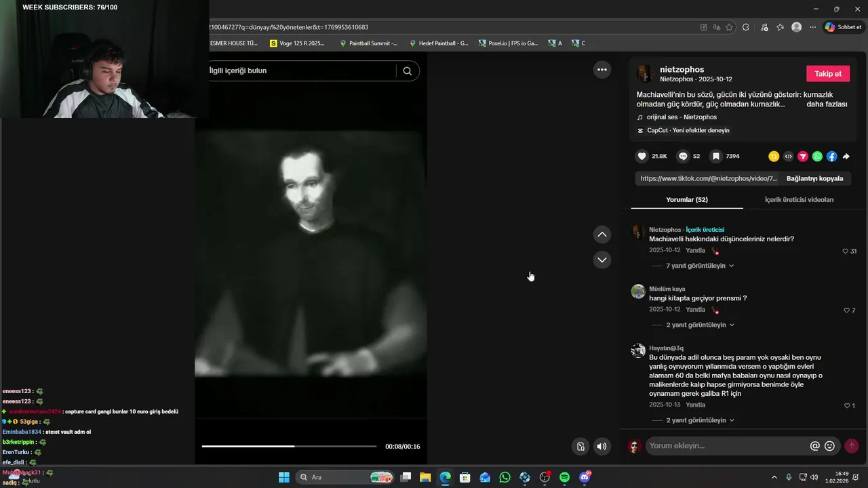This screenshot has height=488, width=868.
Task: Click the yellow repost icon
Action: pyautogui.click(x=773, y=157)
